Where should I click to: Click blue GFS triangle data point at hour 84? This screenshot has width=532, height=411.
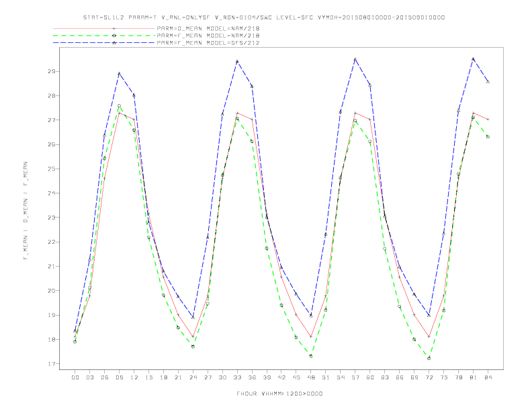(488, 81)
